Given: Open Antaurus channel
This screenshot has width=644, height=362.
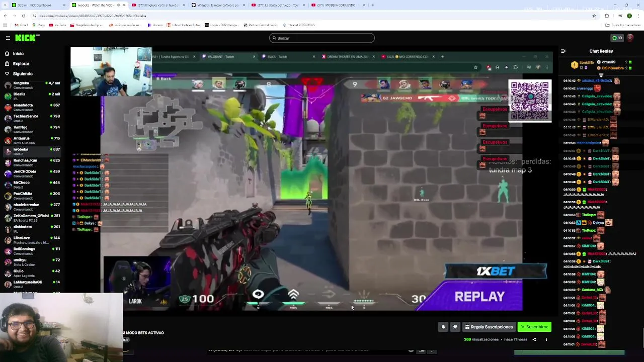Looking at the screenshot, I should pos(32,140).
